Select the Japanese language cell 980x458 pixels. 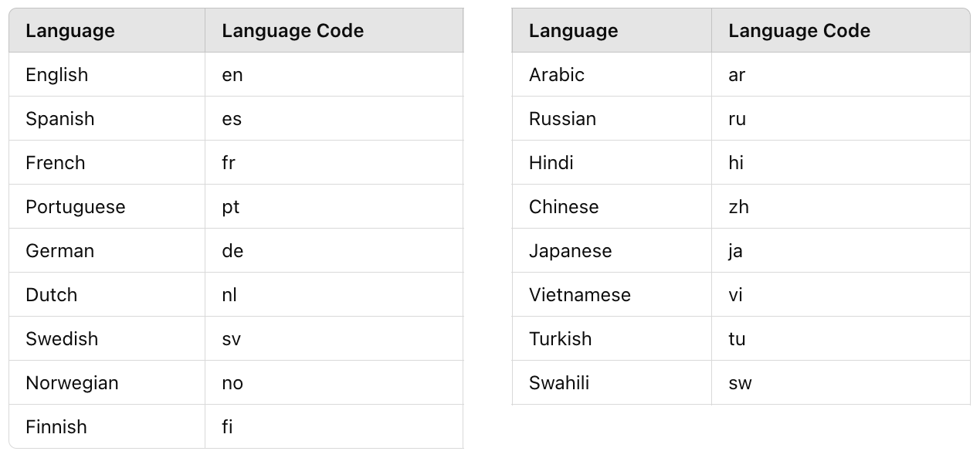(x=571, y=251)
